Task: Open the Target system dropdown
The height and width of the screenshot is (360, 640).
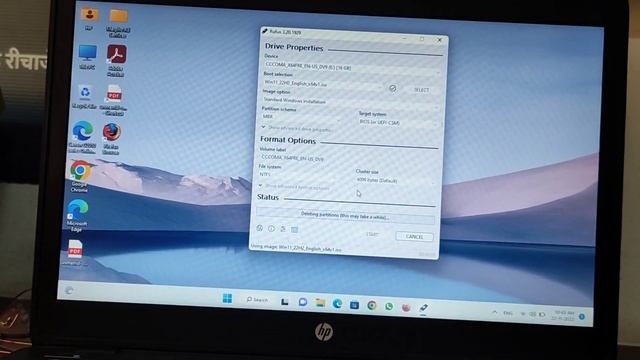Action: (x=399, y=122)
